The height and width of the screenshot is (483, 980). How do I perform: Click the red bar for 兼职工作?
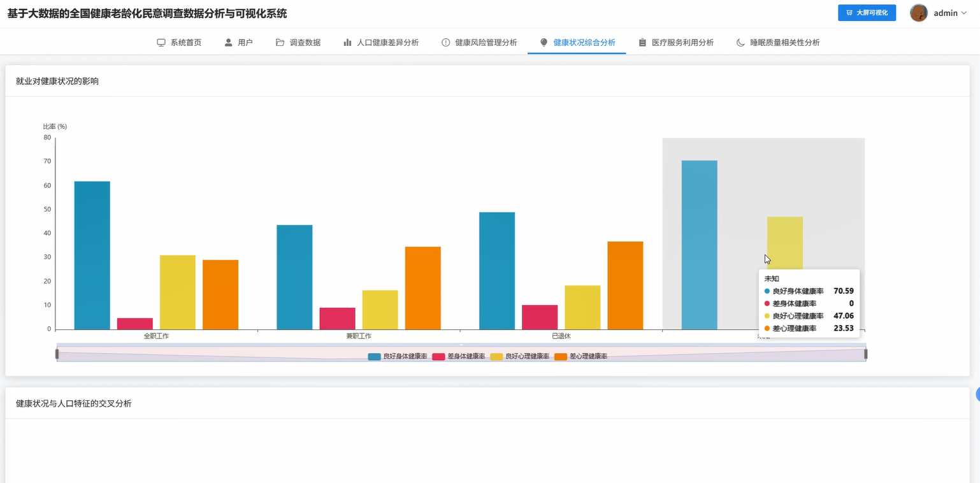(x=337, y=319)
